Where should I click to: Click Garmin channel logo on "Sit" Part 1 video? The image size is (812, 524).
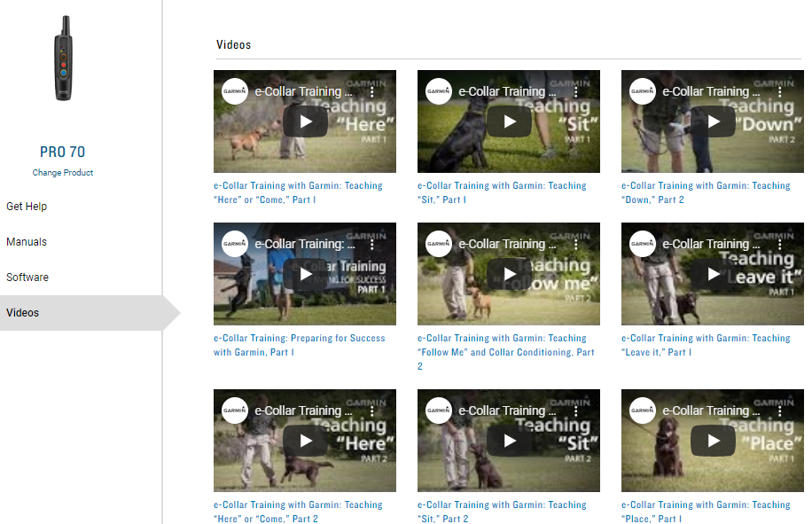(x=439, y=91)
